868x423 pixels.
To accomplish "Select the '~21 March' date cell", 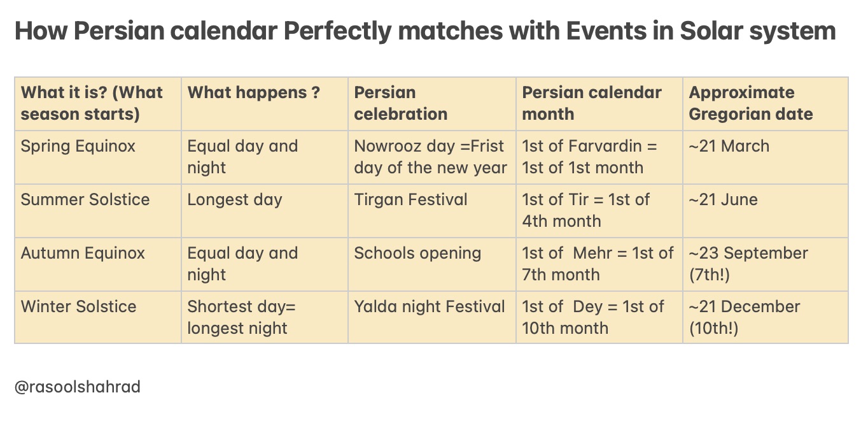I will point(766,157).
